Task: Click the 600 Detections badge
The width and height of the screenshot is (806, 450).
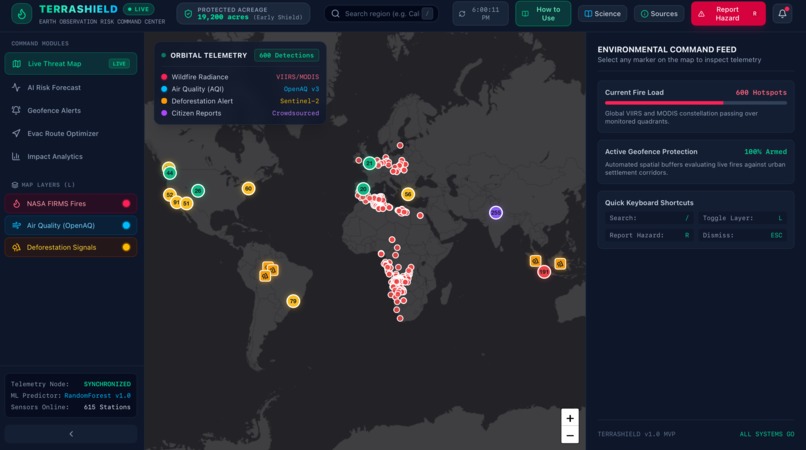Action: (286, 55)
